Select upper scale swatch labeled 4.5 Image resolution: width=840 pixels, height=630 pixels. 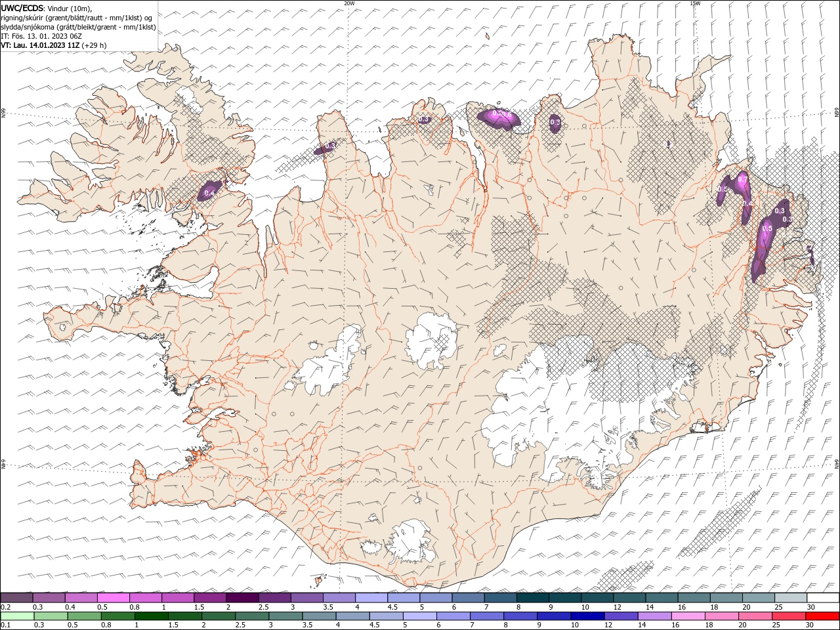tap(403, 598)
